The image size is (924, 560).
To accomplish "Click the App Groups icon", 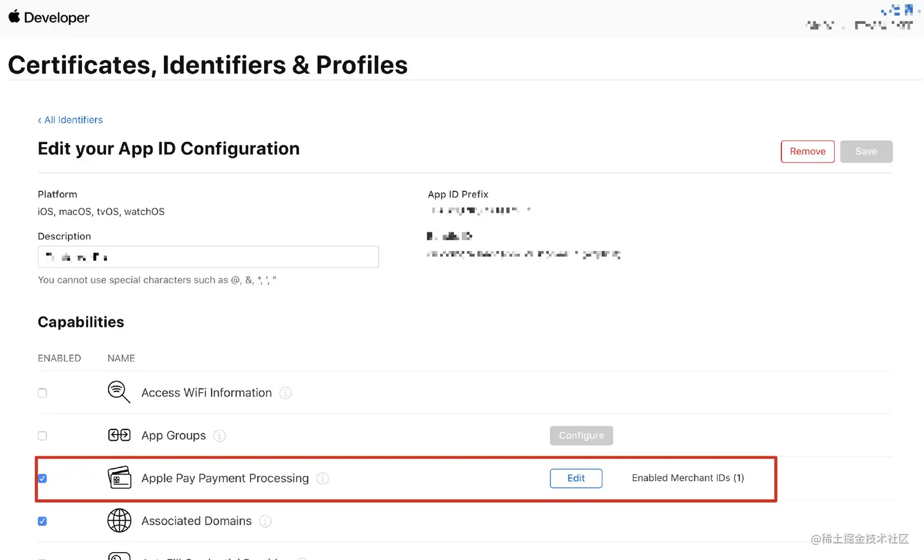I will coord(119,435).
